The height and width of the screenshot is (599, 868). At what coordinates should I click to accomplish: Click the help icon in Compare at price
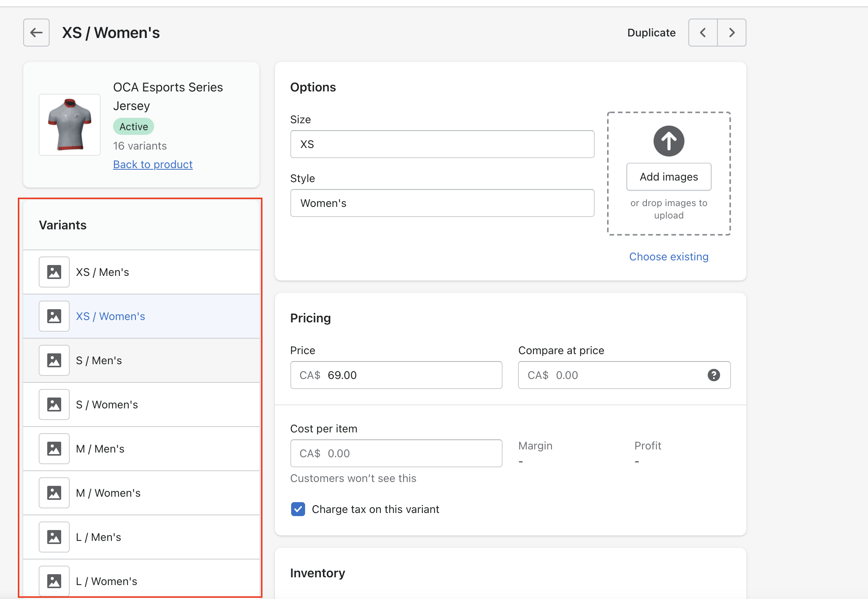tap(714, 375)
